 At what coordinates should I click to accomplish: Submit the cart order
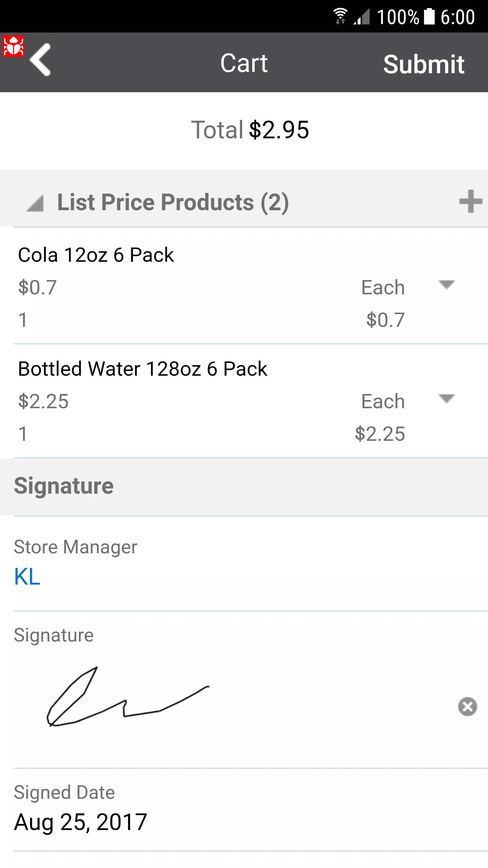424,64
